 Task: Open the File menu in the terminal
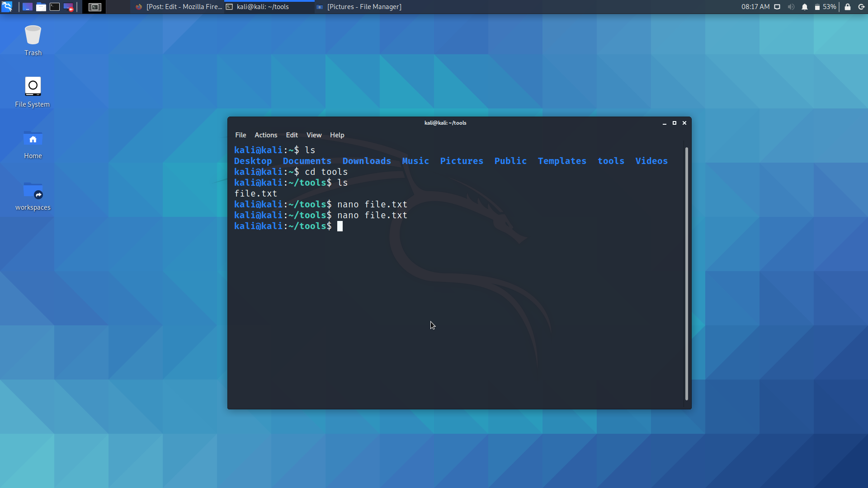241,135
